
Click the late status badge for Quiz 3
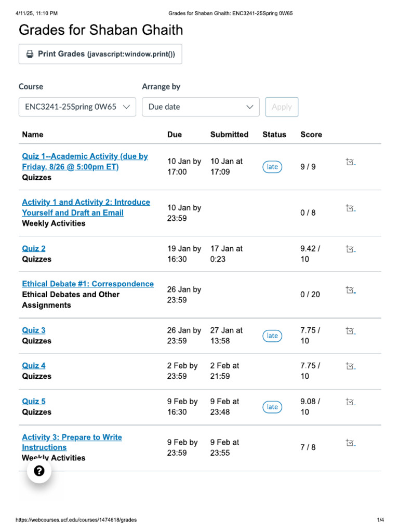272,336
